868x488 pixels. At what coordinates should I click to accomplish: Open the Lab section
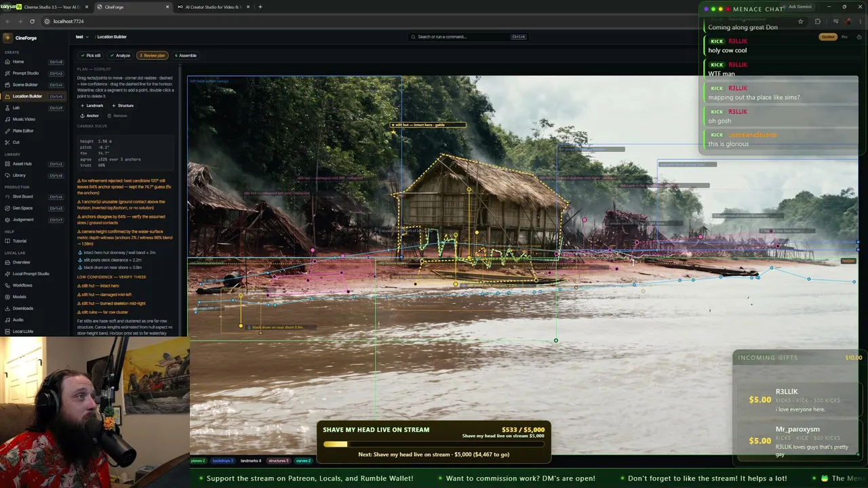[x=16, y=108]
